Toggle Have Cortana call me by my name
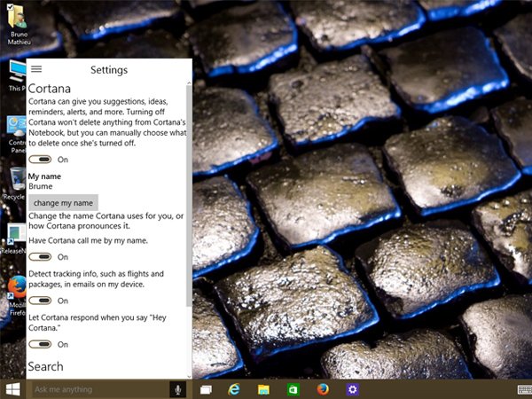This screenshot has width=532, height=399. coord(40,257)
